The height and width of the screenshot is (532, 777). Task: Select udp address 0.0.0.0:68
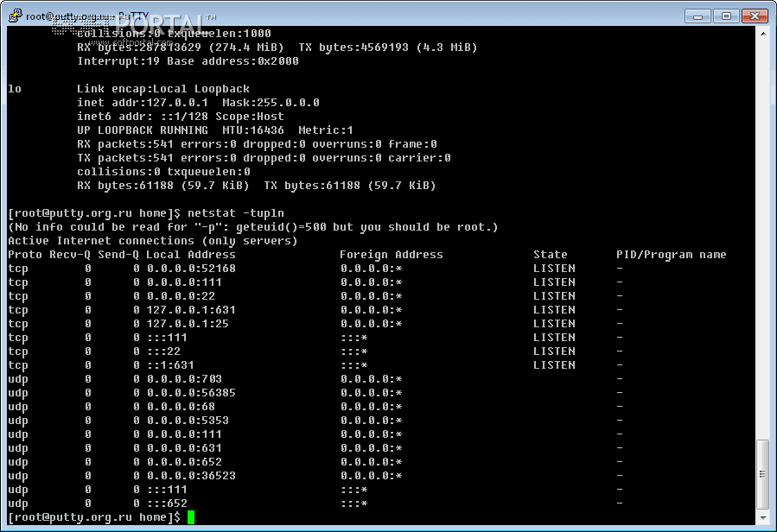tap(181, 407)
